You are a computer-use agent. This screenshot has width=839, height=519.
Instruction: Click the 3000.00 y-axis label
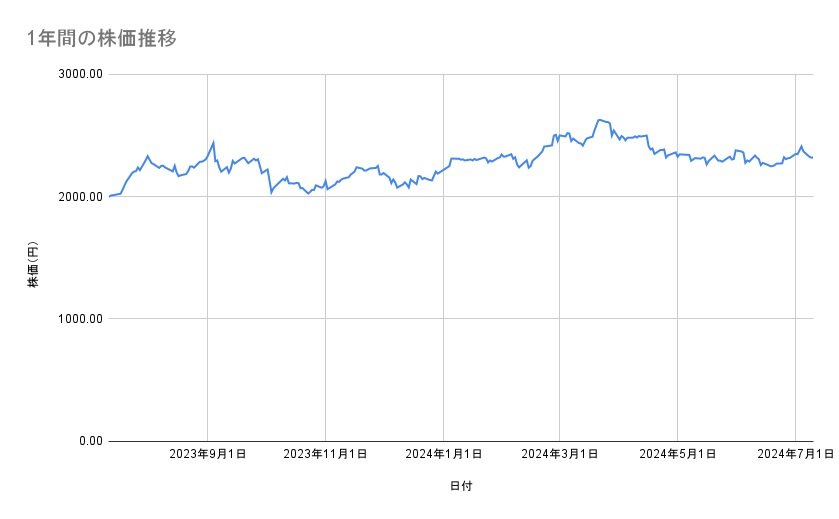[81, 74]
